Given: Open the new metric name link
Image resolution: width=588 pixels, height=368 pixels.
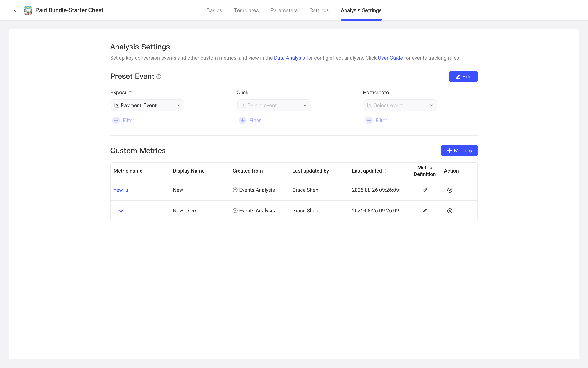Looking at the screenshot, I should point(118,211).
